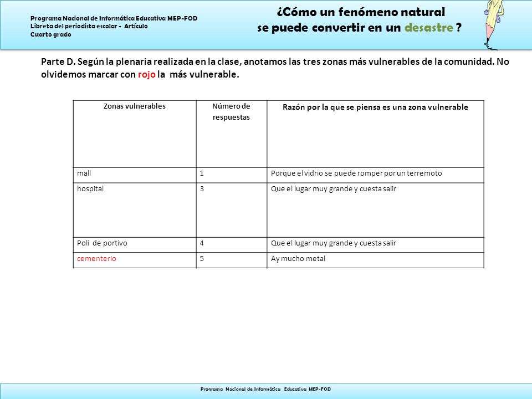
Task: Click Poli de portivo's 'cuesta salir' reason
Action: point(375,245)
